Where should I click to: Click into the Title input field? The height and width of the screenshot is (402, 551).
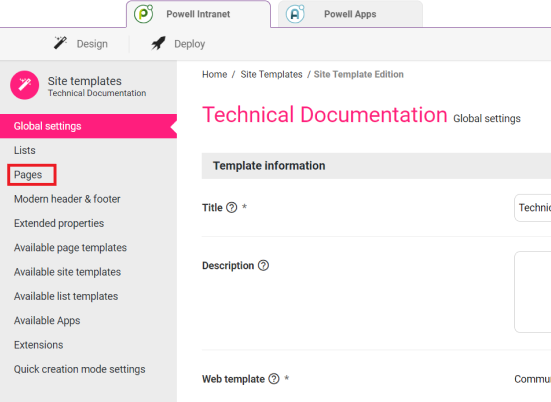533,208
